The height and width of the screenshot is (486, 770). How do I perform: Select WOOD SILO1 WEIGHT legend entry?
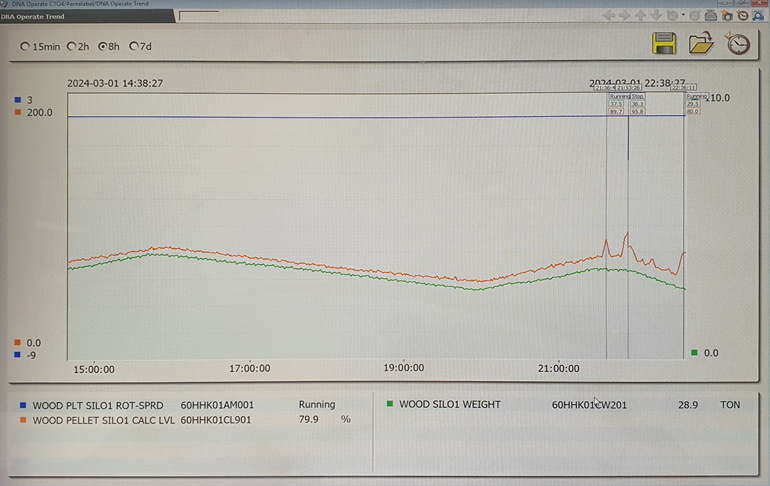[x=449, y=405]
